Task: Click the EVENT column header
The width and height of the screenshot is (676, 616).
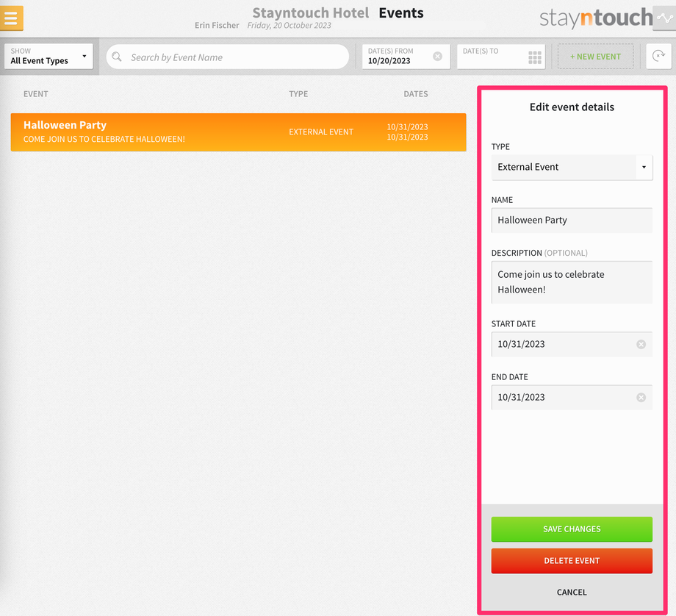Action: click(x=36, y=94)
